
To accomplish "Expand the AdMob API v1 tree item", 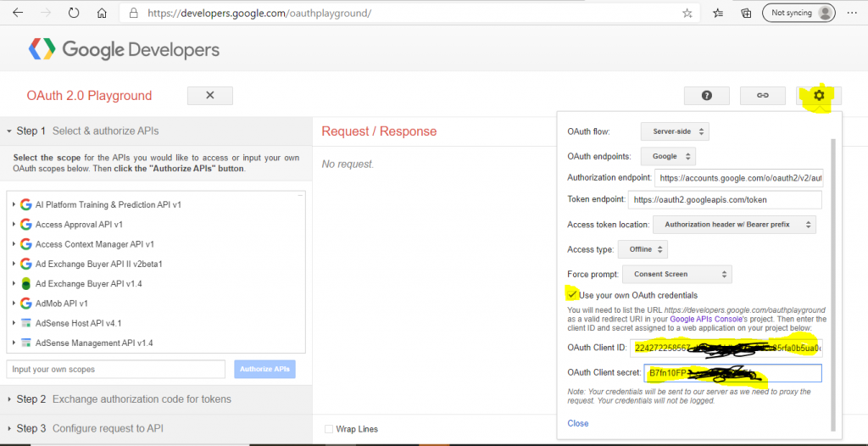I will click(14, 304).
